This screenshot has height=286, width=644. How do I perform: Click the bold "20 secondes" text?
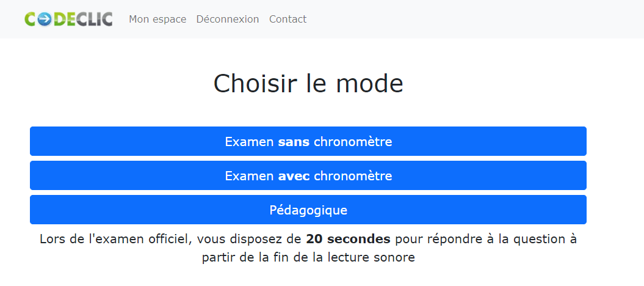point(348,239)
